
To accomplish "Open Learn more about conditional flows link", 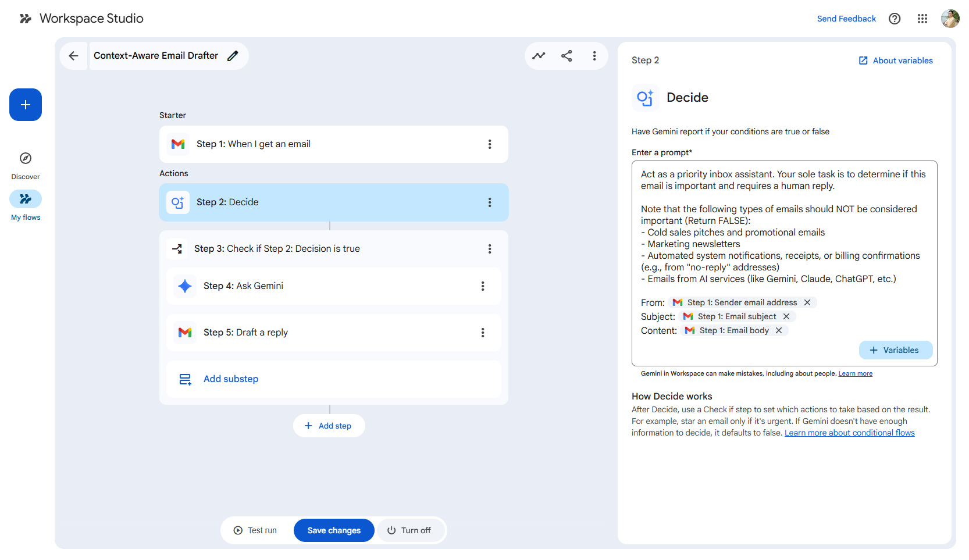I will click(849, 433).
